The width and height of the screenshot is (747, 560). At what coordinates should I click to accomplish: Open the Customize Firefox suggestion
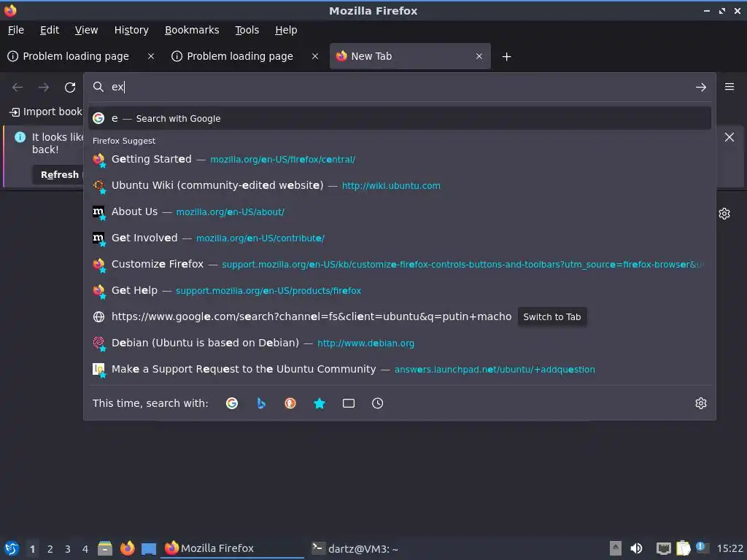[x=399, y=264]
